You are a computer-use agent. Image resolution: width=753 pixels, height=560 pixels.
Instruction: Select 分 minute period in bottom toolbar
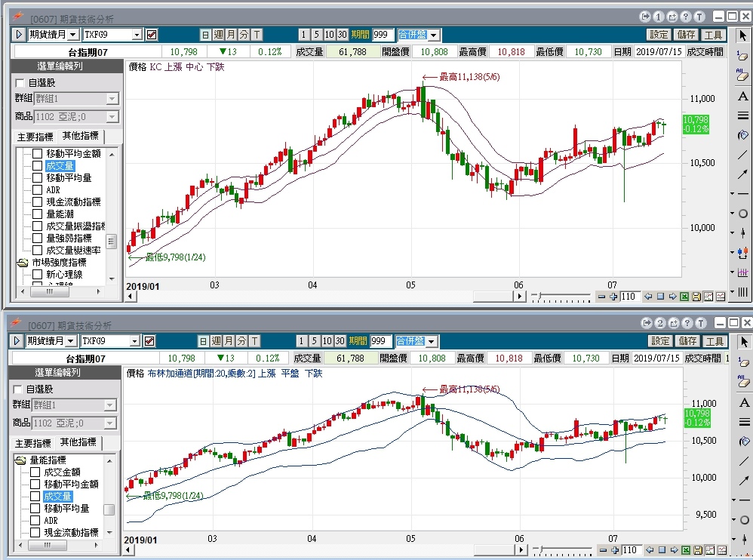pos(241,341)
